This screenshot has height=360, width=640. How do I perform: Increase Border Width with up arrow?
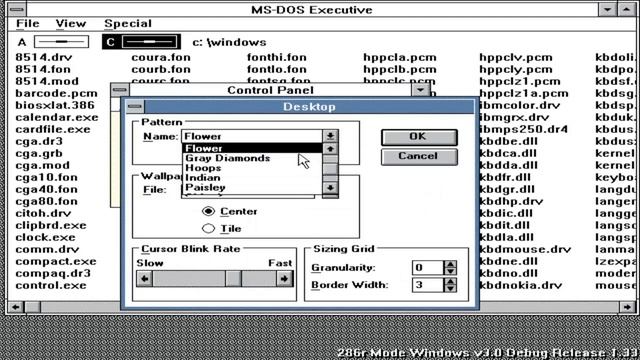(450, 281)
